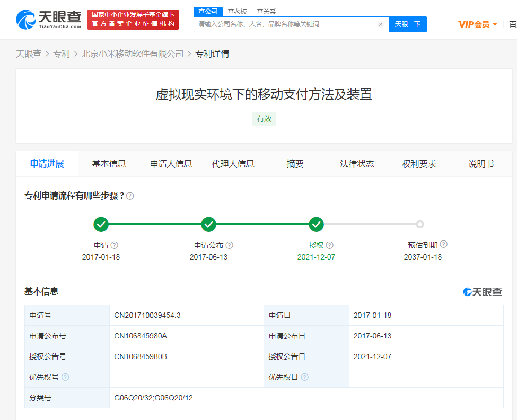Viewport: 517px width, 420px height.
Task: Focus the company name search input
Action: [x=286, y=24]
